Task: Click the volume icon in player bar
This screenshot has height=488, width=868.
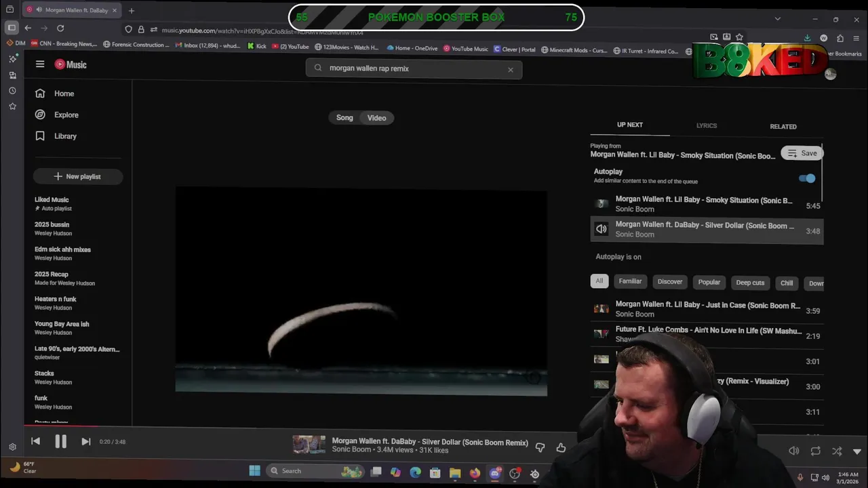Action: coord(794,451)
